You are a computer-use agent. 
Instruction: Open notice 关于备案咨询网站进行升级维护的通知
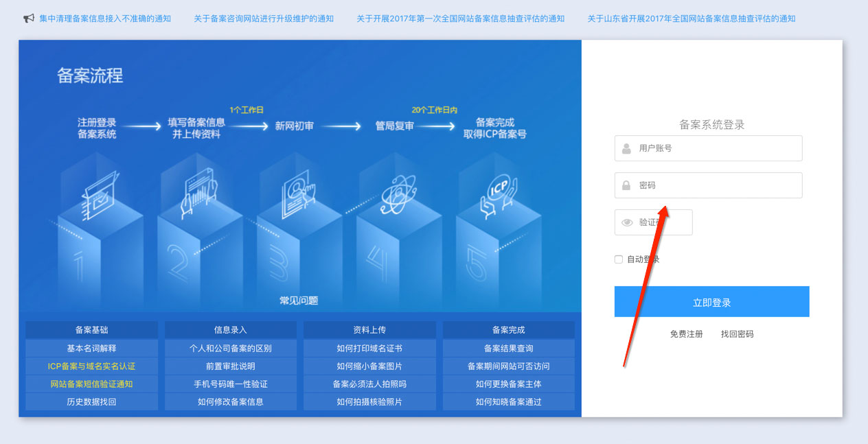tap(264, 19)
